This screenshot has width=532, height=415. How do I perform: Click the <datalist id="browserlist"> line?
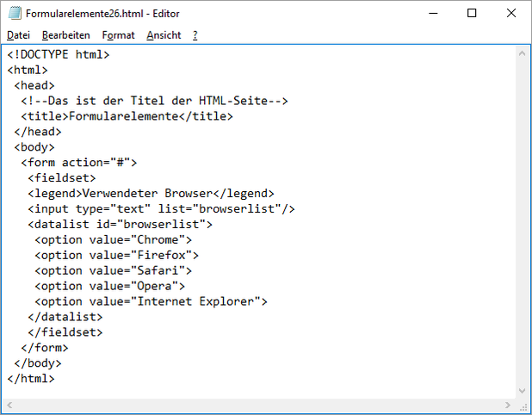[x=121, y=225]
